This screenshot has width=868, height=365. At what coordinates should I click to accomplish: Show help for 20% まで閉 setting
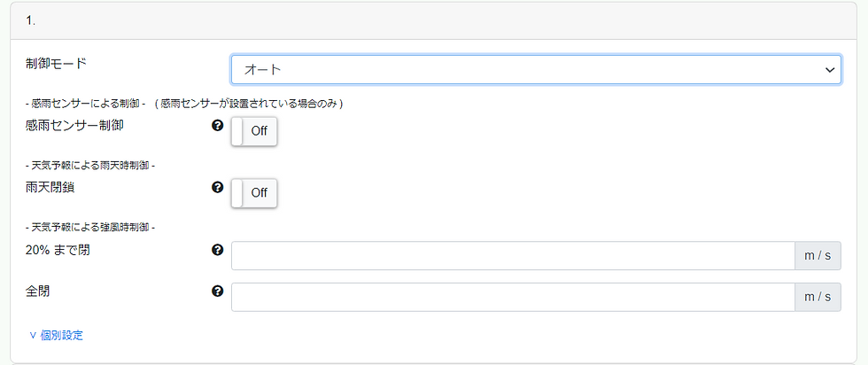point(217,250)
